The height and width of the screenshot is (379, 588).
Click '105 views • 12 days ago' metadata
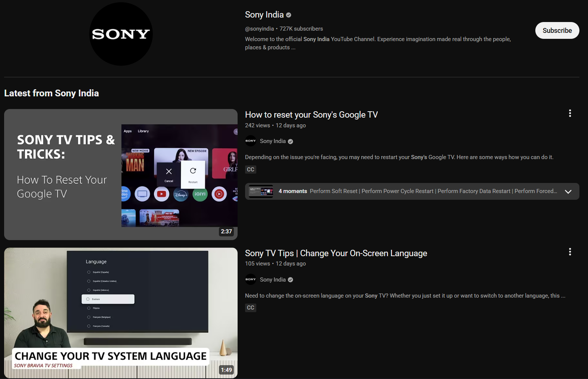point(275,264)
